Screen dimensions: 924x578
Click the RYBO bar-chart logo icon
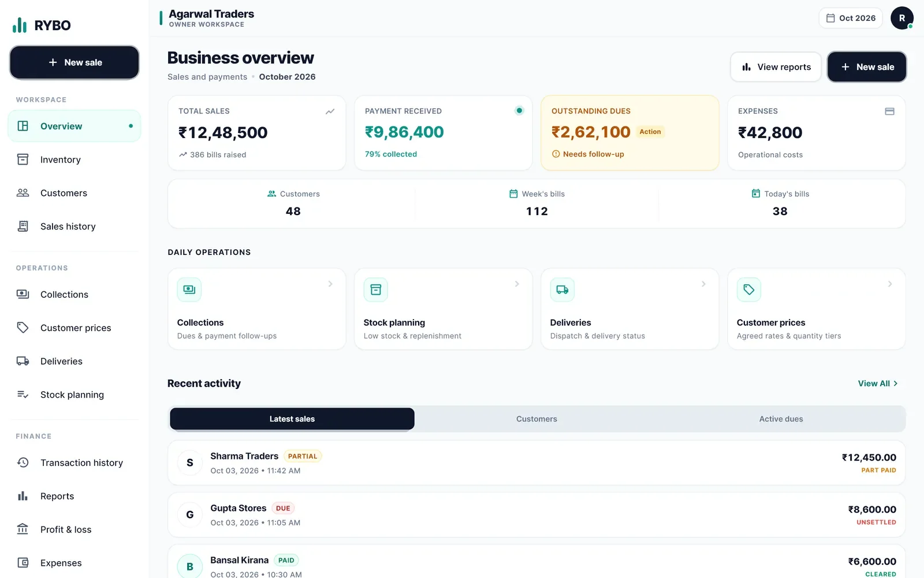pyautogui.click(x=20, y=25)
